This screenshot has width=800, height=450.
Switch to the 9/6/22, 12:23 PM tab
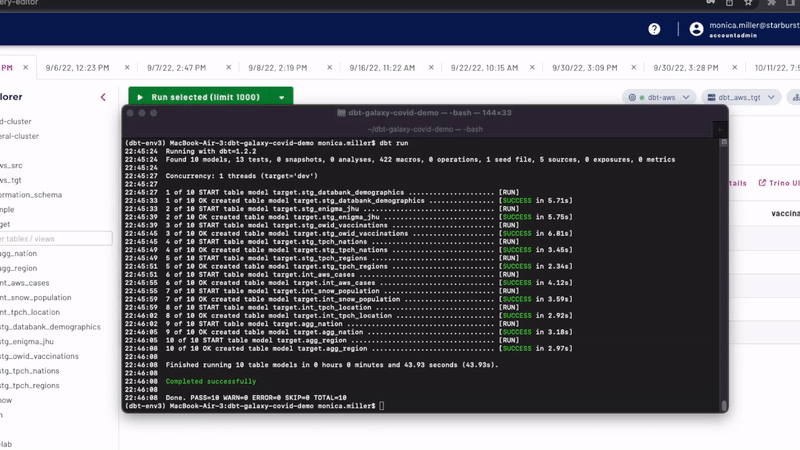tap(77, 68)
